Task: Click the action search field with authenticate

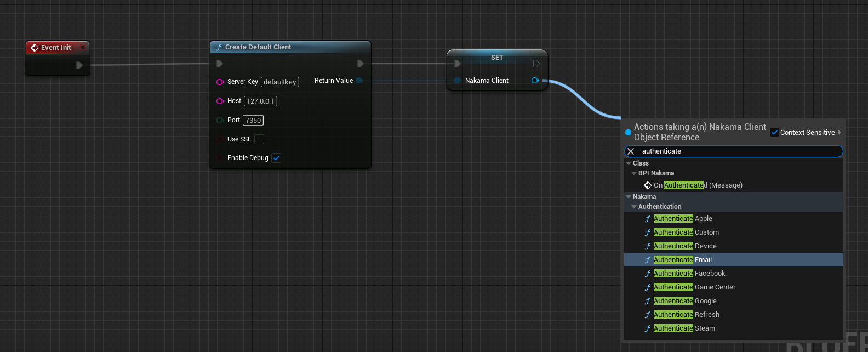Action: tap(734, 151)
